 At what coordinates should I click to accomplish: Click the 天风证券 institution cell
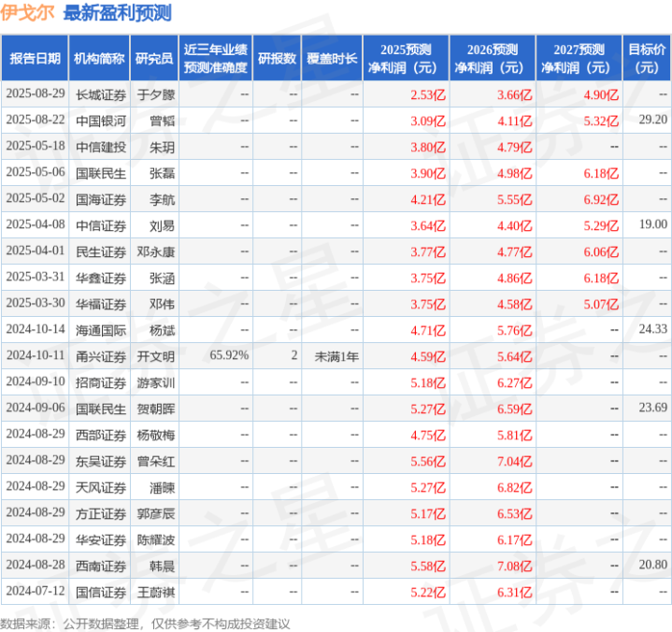pos(101,487)
